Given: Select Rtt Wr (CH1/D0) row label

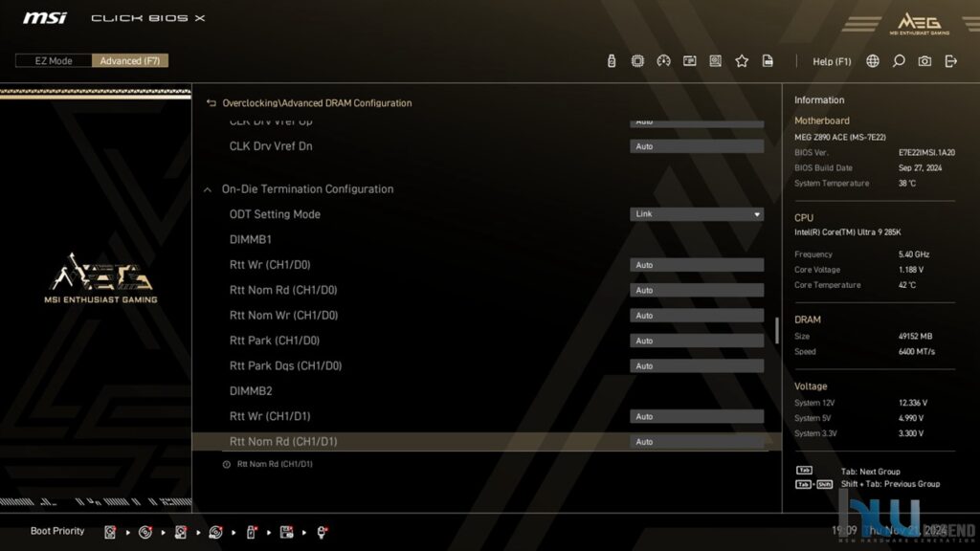Looking at the screenshot, I should pyautogui.click(x=270, y=265).
